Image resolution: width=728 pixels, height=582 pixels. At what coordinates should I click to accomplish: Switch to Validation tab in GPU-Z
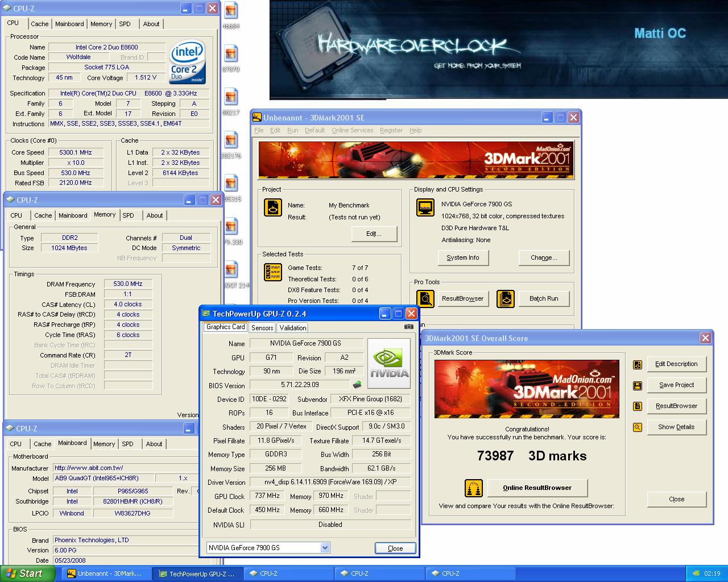tap(293, 328)
